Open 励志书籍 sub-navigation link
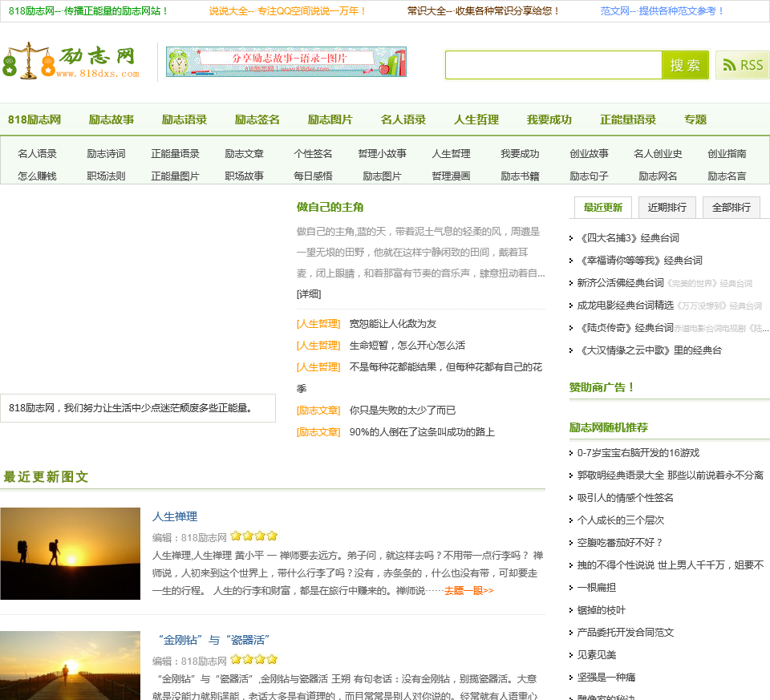This screenshot has width=770, height=700. pyautogui.click(x=520, y=176)
